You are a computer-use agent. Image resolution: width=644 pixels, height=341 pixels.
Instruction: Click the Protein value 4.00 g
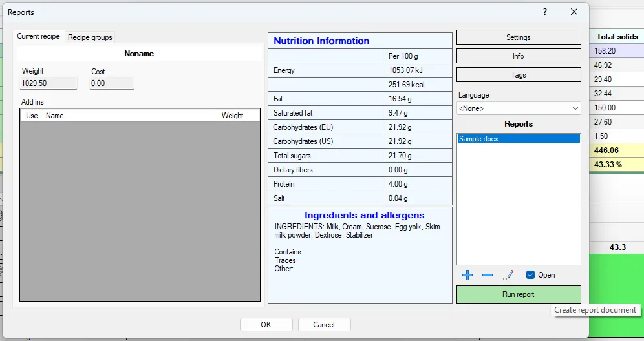417,184
